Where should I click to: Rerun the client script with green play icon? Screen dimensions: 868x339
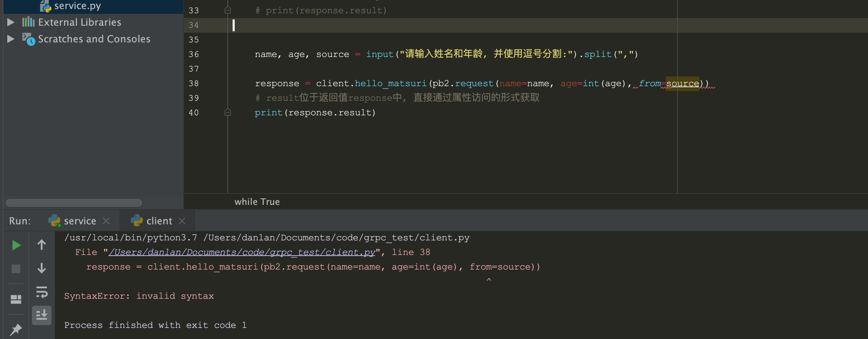point(16,245)
